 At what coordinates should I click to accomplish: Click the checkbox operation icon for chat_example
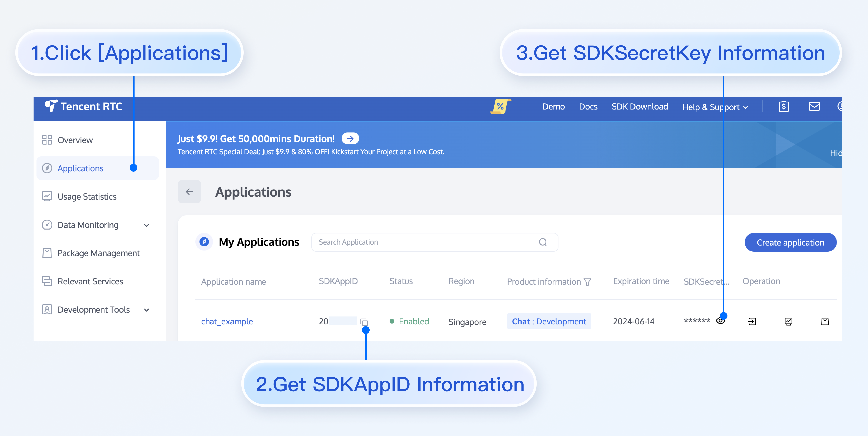coord(789,321)
